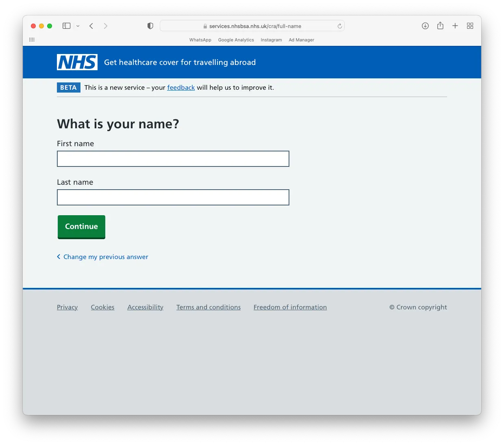504x445 pixels.
Task: Reload the page with the refresh icon
Action: point(340,26)
